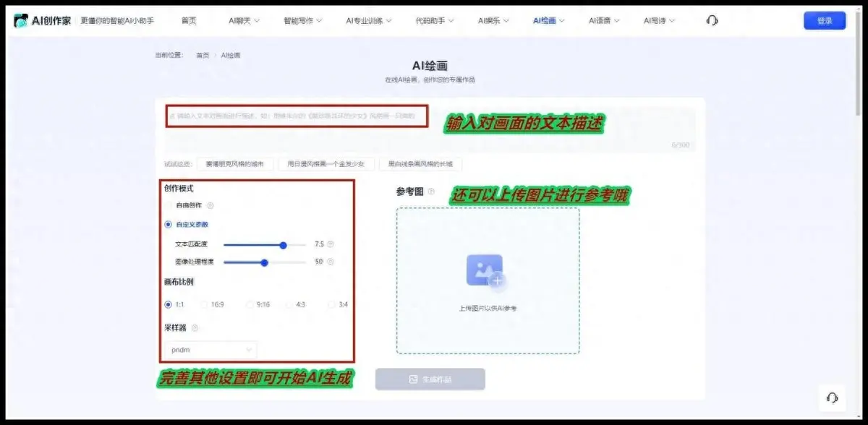Click help icon beside 文本匹配度 value
This screenshot has height=425, width=868.
[331, 244]
